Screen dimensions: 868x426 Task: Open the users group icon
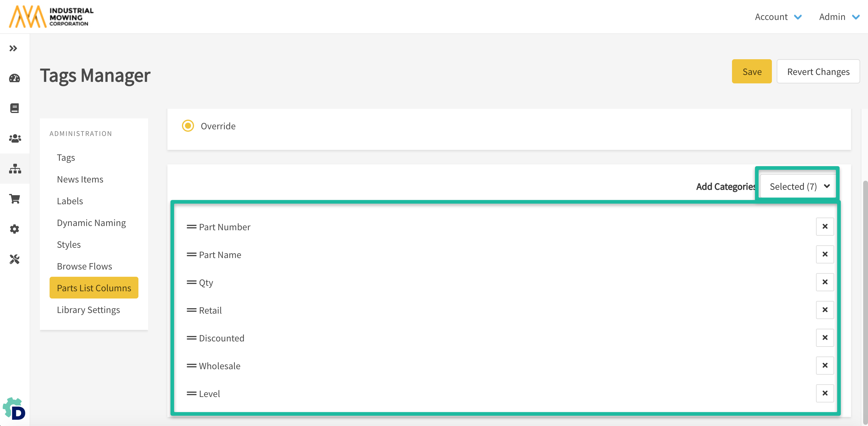(15, 138)
